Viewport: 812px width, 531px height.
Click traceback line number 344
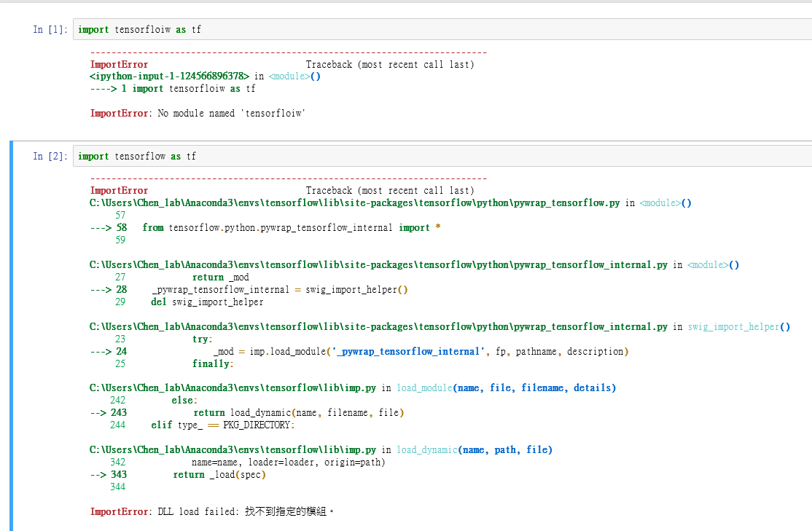click(x=117, y=487)
